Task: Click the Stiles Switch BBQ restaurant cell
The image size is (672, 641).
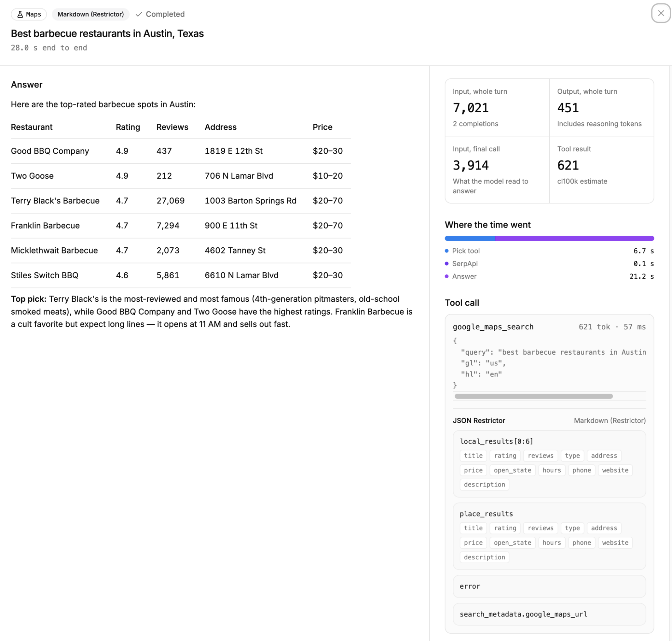Action: click(x=44, y=275)
